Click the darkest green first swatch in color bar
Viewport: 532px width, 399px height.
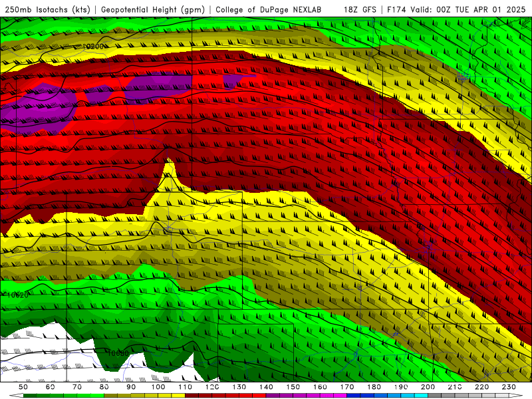coord(30,396)
